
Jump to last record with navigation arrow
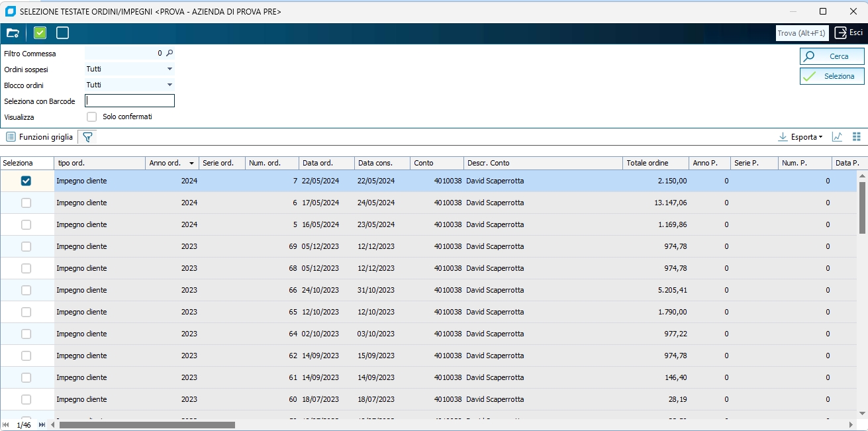tap(42, 424)
